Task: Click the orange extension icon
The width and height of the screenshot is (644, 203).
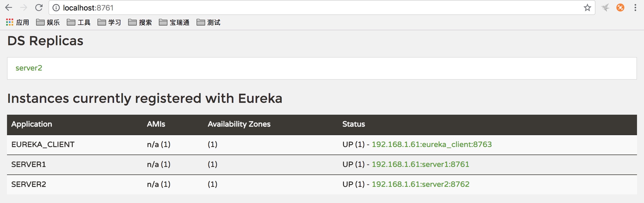Action: coord(620,8)
